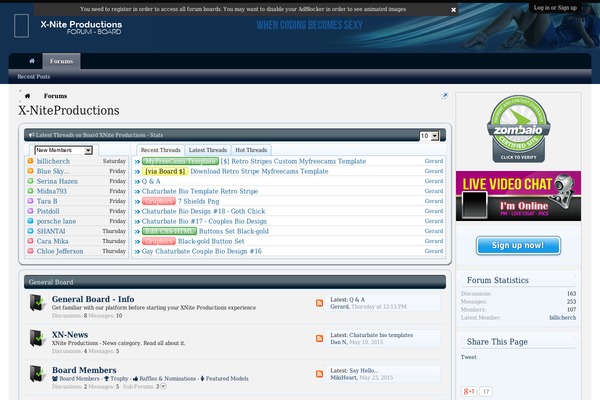
Task: Expand the Sub-Forums dropdown arrow
Action: [x=163, y=387]
